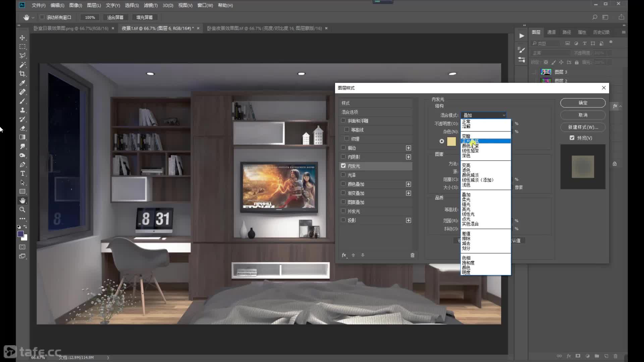The height and width of the screenshot is (362, 644).
Task: Add another 渐变叠加 effect with plus
Action: pos(409,193)
